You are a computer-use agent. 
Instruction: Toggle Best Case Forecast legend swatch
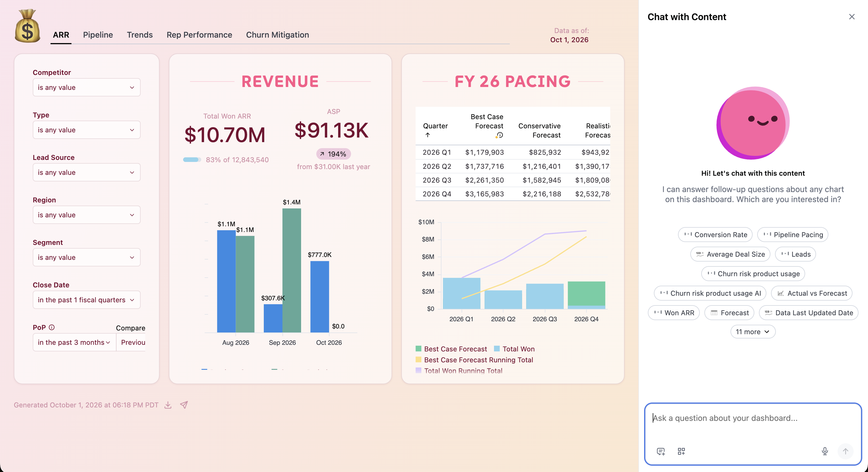(418, 349)
